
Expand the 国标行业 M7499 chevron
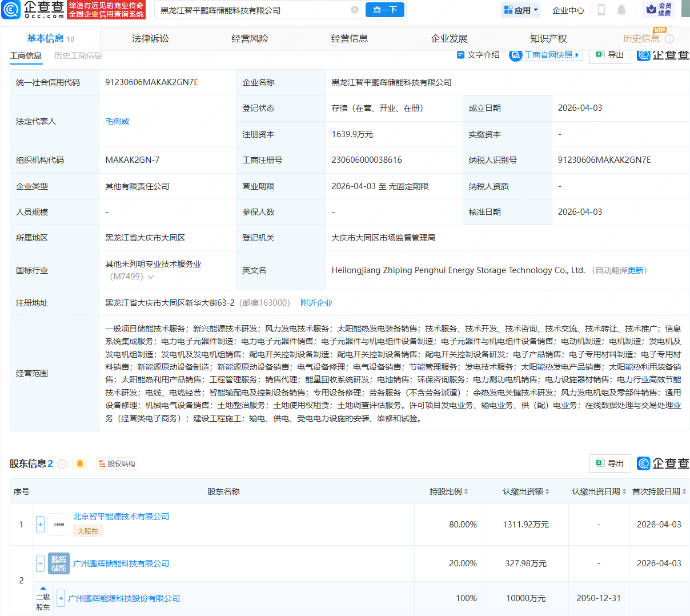[x=151, y=277]
